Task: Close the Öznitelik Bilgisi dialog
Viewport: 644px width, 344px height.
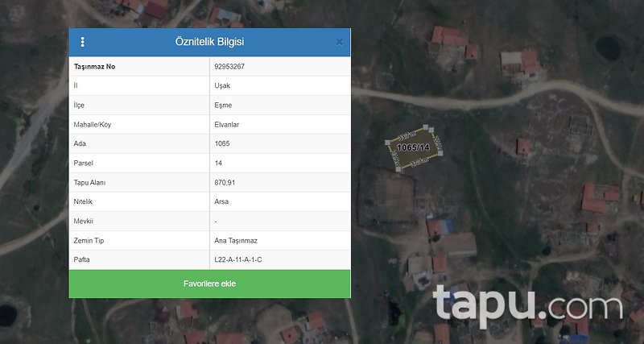Action: click(339, 42)
